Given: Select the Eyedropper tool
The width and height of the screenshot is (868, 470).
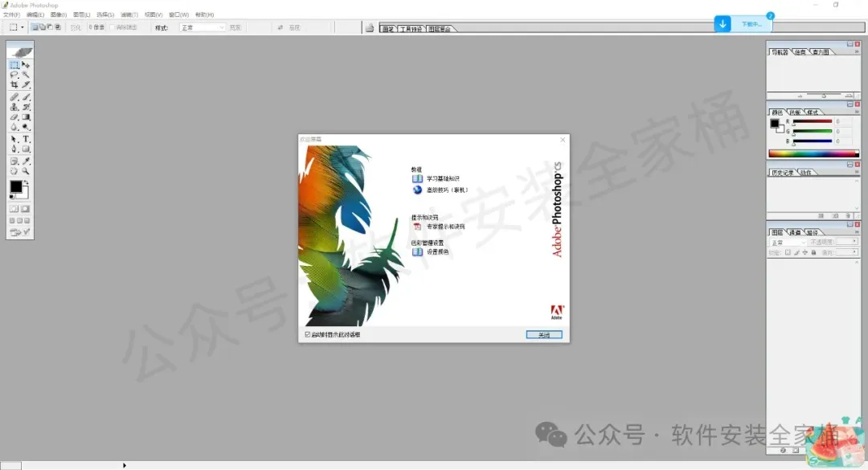Looking at the screenshot, I should click(26, 161).
